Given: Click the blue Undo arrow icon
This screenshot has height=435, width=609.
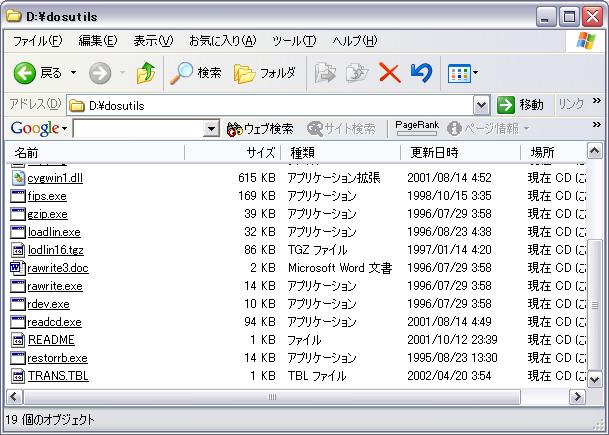Looking at the screenshot, I should (x=421, y=73).
